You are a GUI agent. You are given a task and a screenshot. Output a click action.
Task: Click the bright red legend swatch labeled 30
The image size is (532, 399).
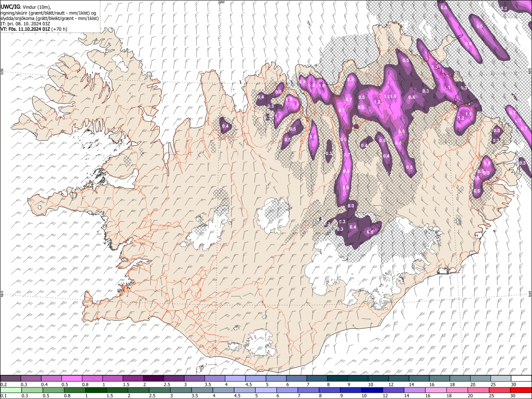(x=521, y=390)
